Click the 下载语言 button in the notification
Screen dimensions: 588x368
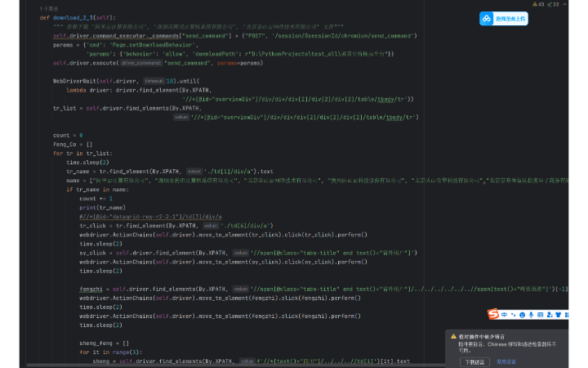click(x=474, y=362)
